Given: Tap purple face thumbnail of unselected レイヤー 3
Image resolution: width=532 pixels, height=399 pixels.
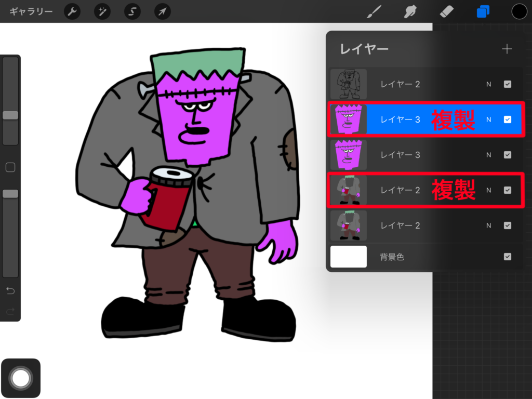Looking at the screenshot, I should click(349, 155).
